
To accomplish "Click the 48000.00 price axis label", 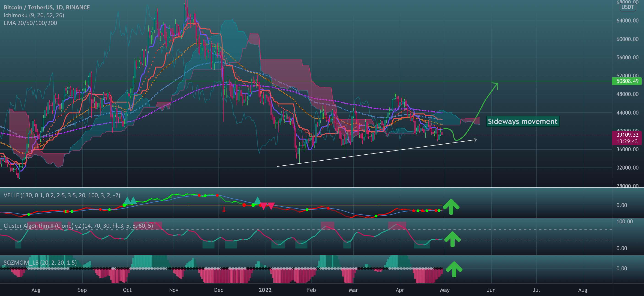I will coord(627,94).
